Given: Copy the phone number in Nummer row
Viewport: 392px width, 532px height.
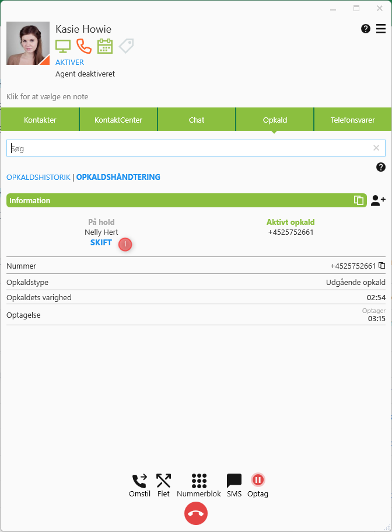Looking at the screenshot, I should click(x=382, y=266).
